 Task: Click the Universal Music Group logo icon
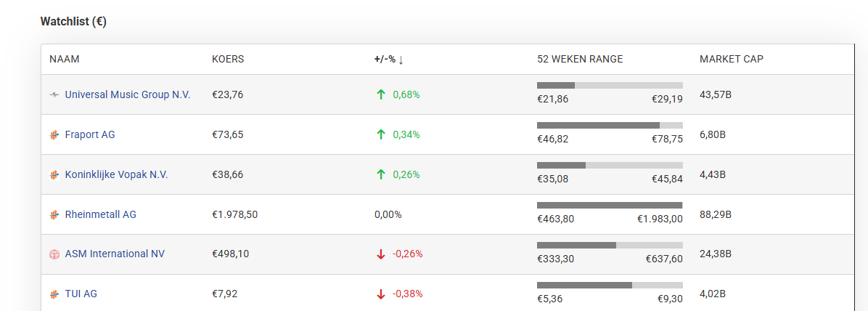[54, 94]
